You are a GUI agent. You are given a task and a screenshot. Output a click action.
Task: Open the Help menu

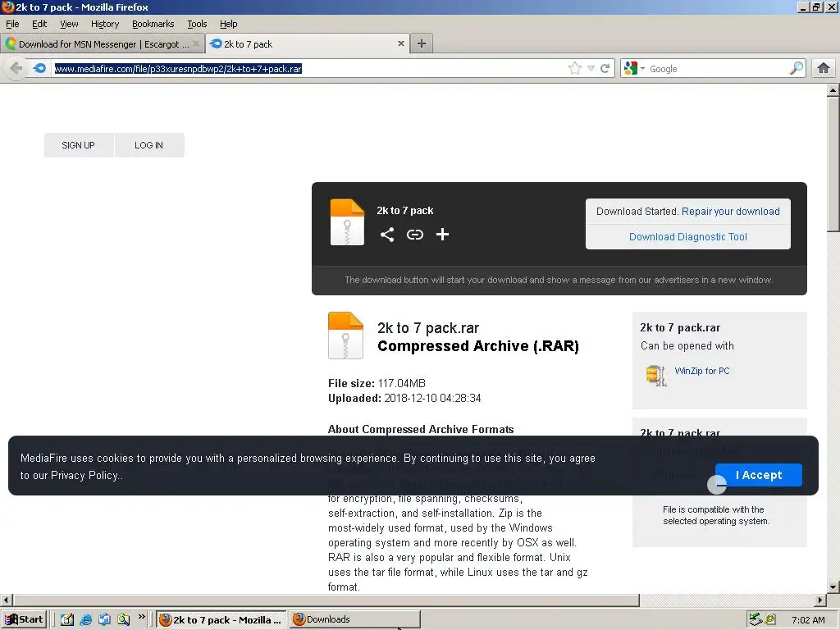click(x=228, y=24)
